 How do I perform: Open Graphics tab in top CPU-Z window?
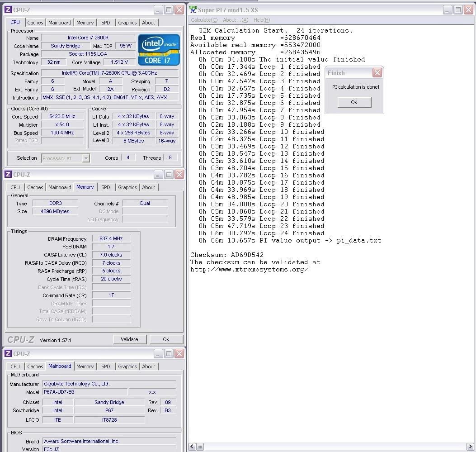(127, 23)
